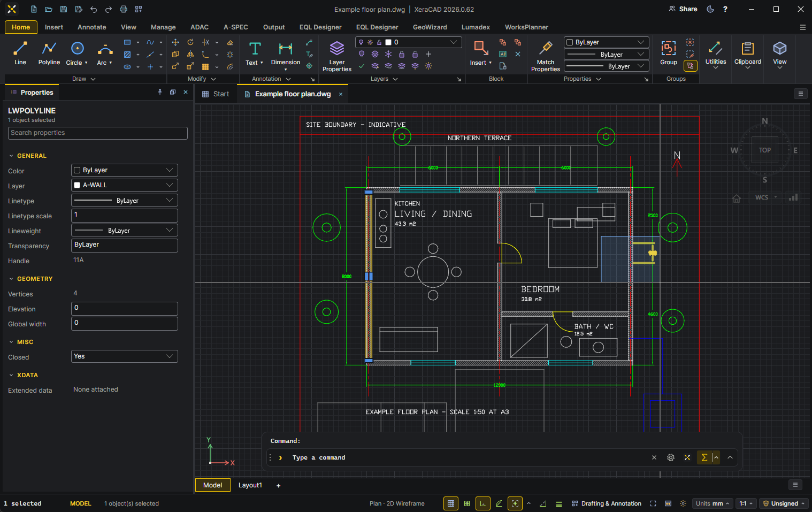
Task: Switch to the GeoWizard tab
Action: [430, 27]
